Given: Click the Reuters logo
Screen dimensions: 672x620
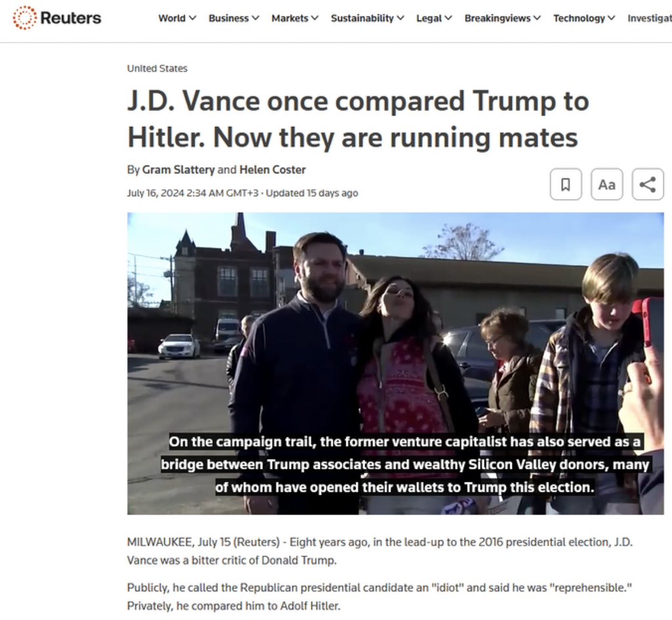Looking at the screenshot, I should click(57, 18).
